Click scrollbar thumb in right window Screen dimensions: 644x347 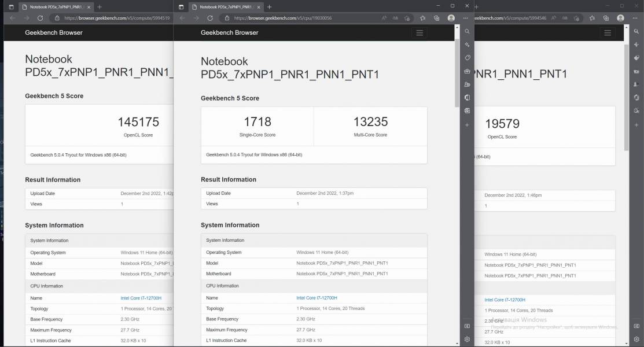point(626,97)
